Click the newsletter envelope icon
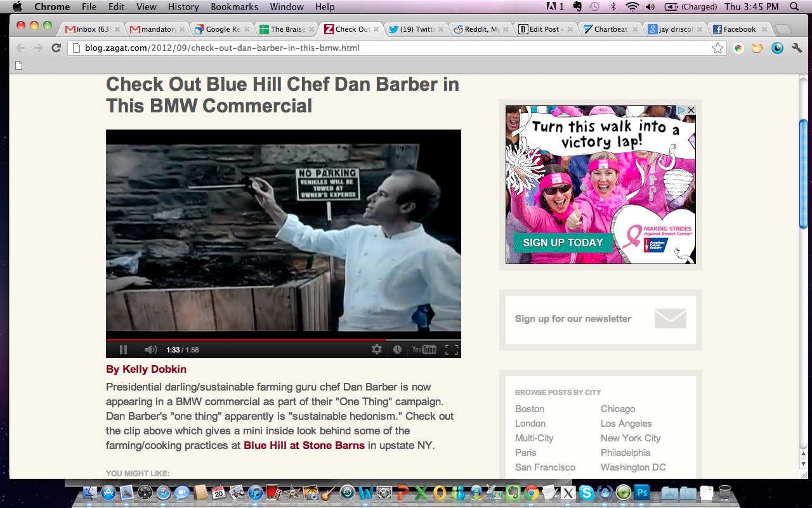This screenshot has width=812, height=508. (x=670, y=319)
